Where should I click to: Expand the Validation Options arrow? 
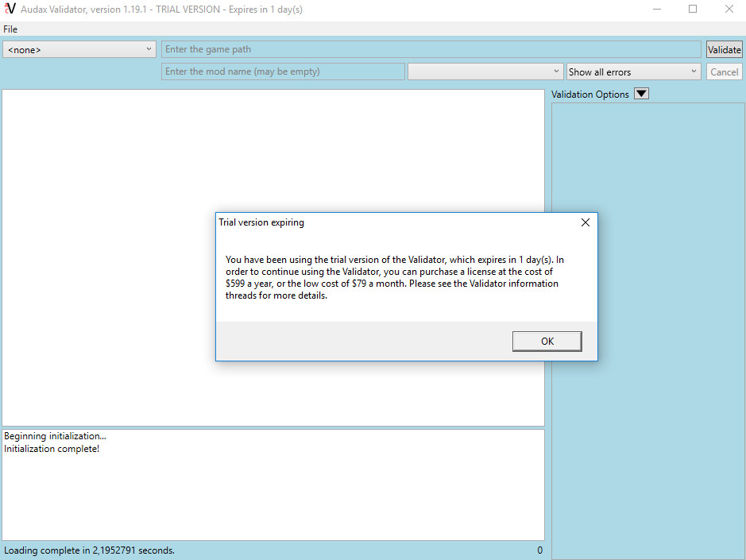pos(642,94)
